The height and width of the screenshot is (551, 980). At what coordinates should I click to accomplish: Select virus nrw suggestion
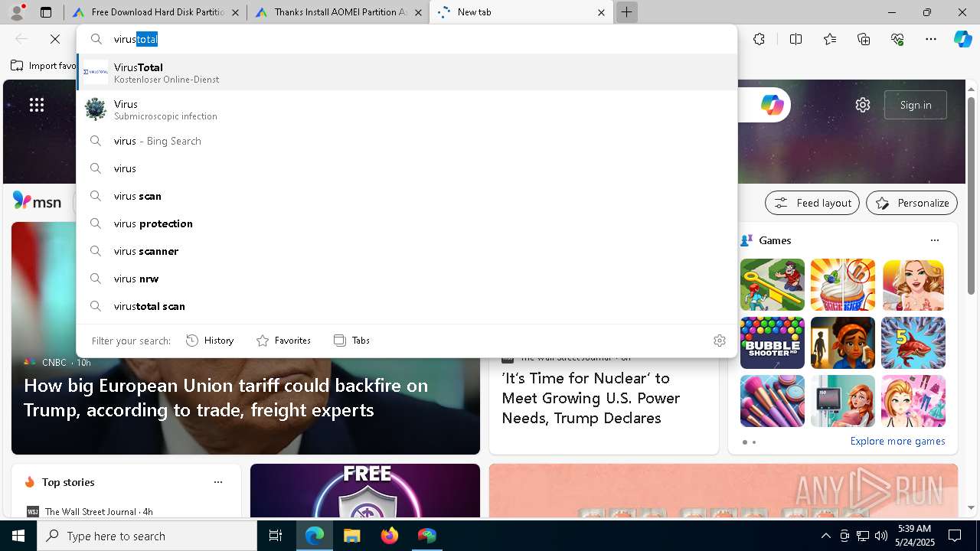pyautogui.click(x=407, y=279)
